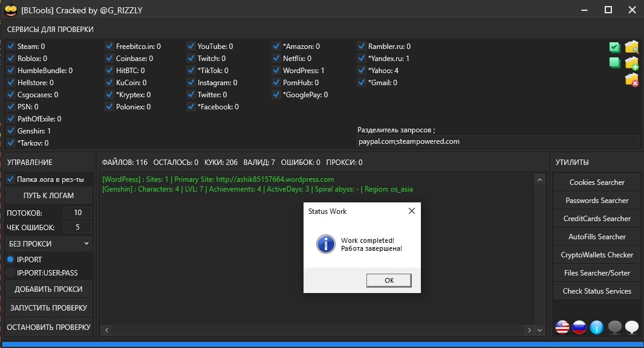
Task: Click the [WordPress] result log line
Action: tap(218, 179)
